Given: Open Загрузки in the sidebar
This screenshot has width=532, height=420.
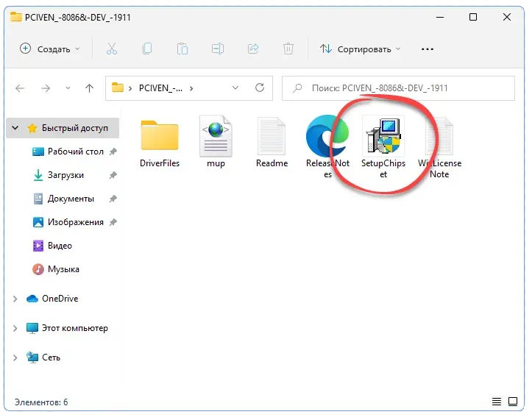Looking at the screenshot, I should coord(65,175).
